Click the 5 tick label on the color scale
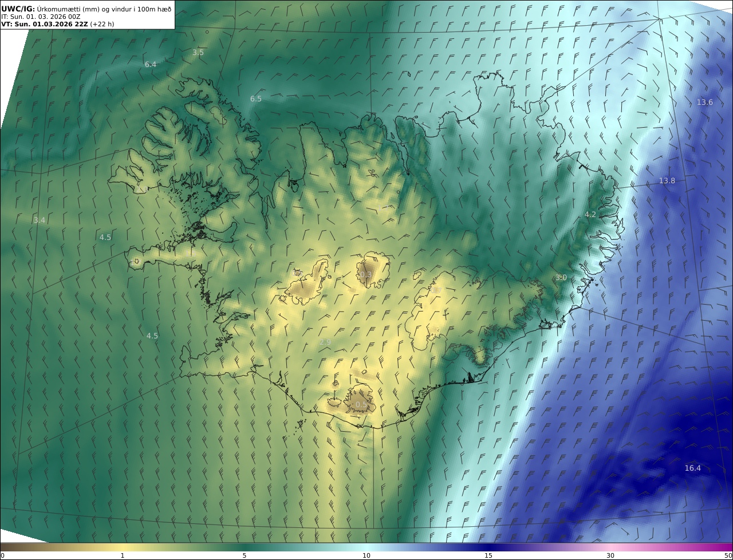The width and height of the screenshot is (733, 560). 245,555
